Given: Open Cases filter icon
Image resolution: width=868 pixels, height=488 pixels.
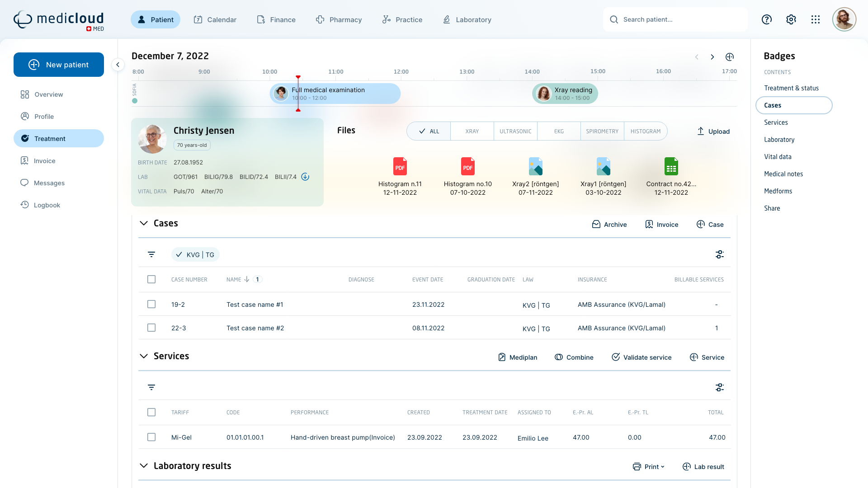Looking at the screenshot, I should (x=151, y=254).
